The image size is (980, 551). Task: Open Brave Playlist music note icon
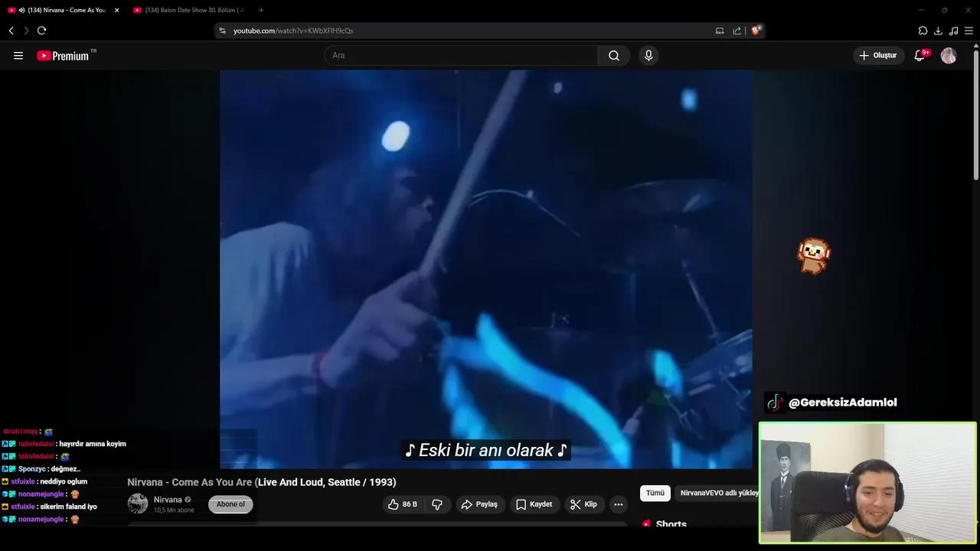(x=953, y=31)
